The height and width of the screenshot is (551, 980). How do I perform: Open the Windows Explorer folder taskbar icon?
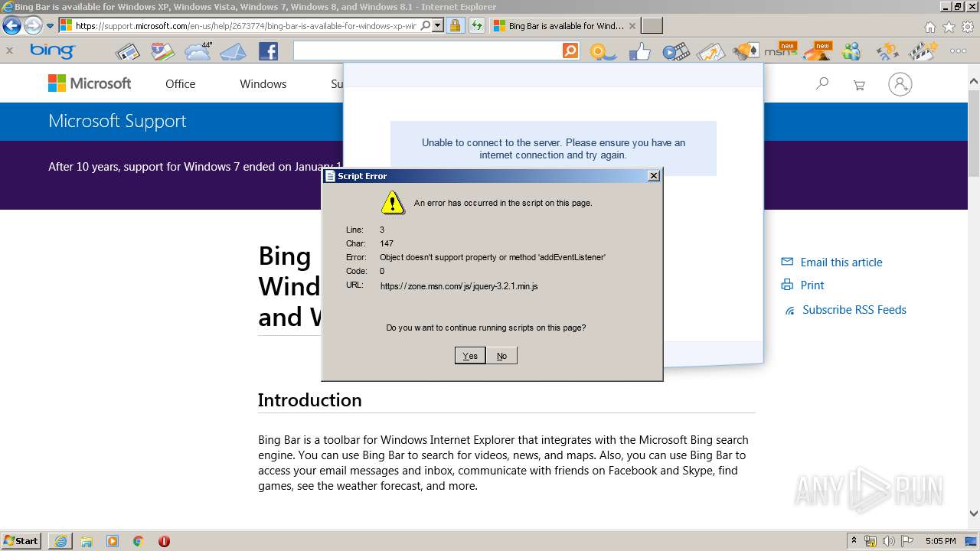point(87,541)
